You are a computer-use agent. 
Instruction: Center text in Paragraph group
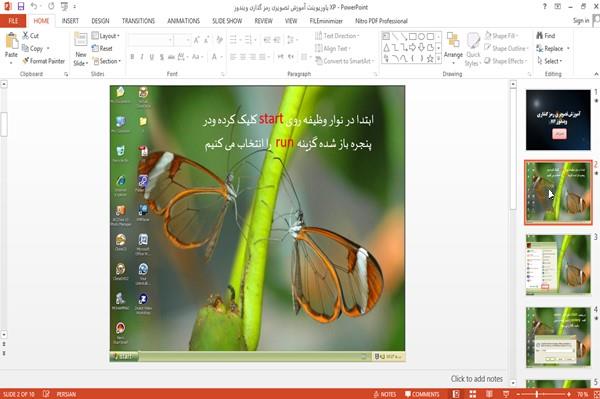243,57
